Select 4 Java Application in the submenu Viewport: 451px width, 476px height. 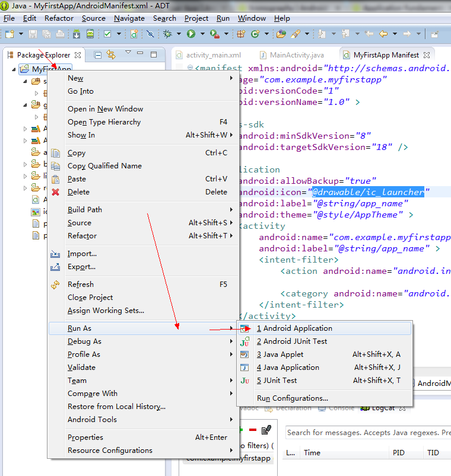click(x=324, y=368)
